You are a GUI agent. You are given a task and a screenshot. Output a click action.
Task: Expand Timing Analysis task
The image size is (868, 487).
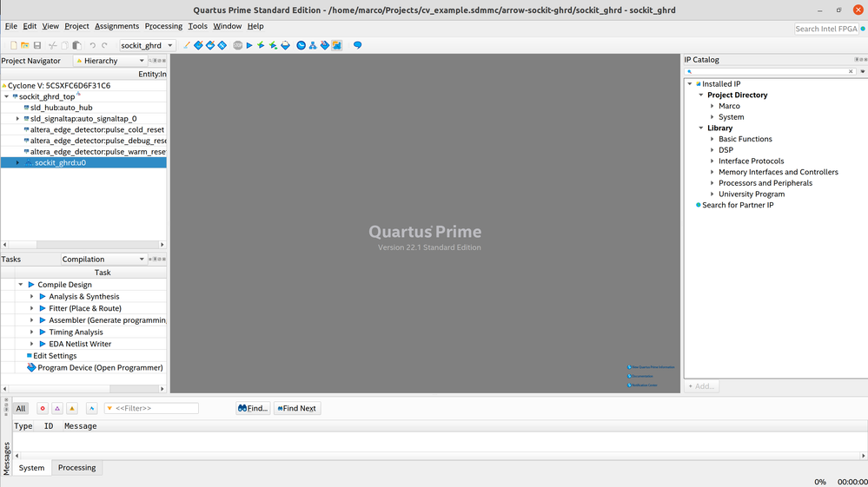[31, 332]
